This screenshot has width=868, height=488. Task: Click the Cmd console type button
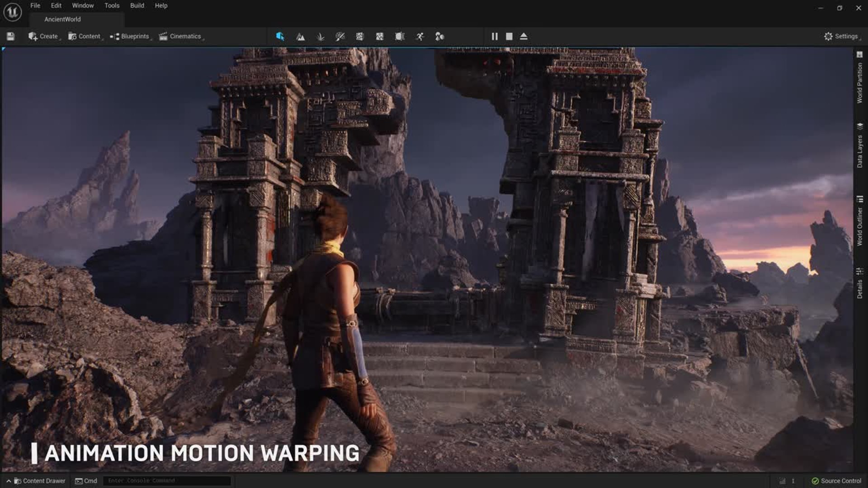point(86,481)
